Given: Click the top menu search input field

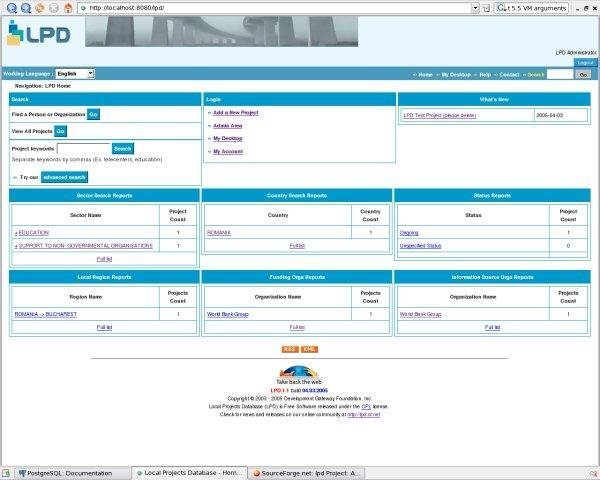Looking at the screenshot, I should tap(560, 75).
